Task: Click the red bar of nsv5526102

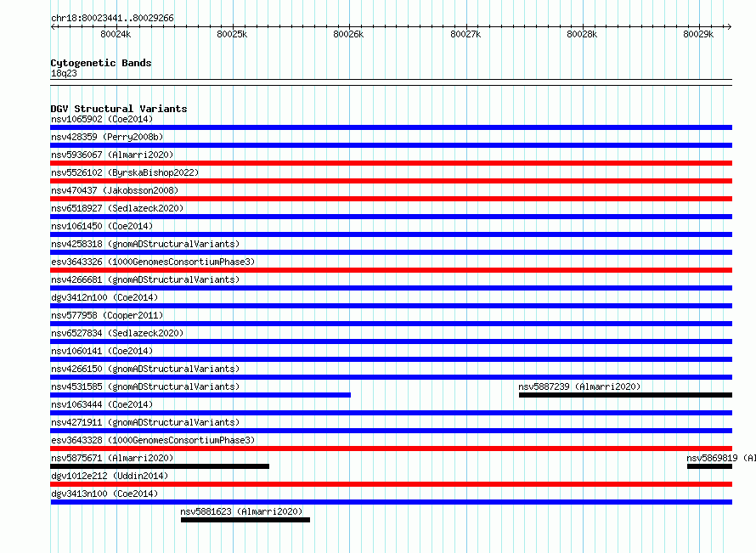Action: point(391,181)
